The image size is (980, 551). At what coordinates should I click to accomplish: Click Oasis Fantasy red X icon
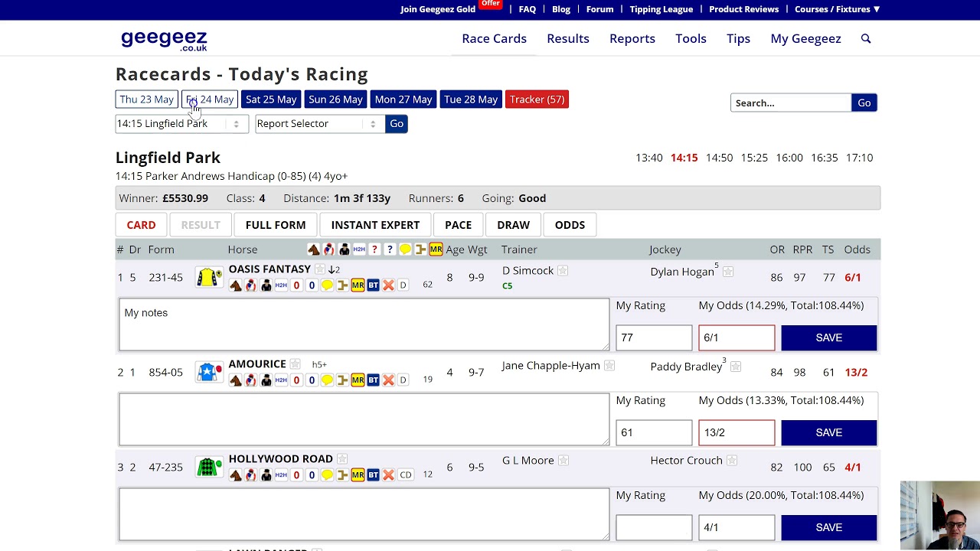[x=388, y=285]
